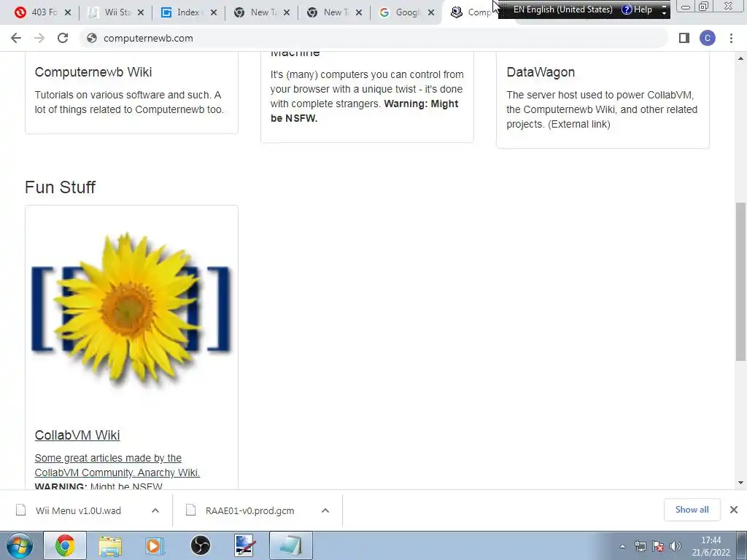Click the page scroll down arrow

point(740,483)
